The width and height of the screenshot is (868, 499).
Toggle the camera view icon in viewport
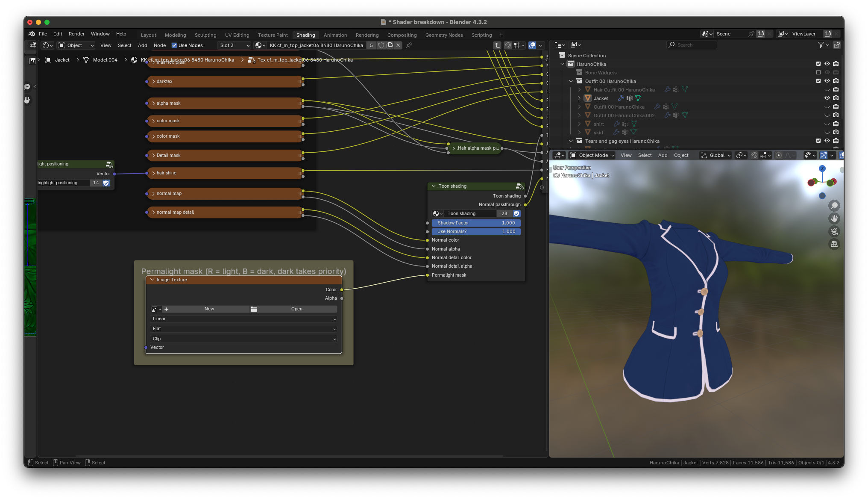click(x=834, y=231)
